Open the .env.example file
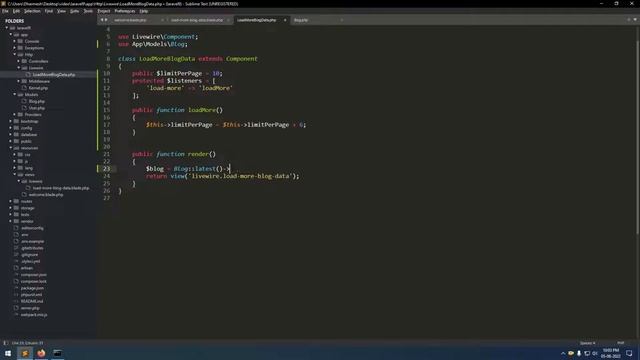 (x=32, y=241)
